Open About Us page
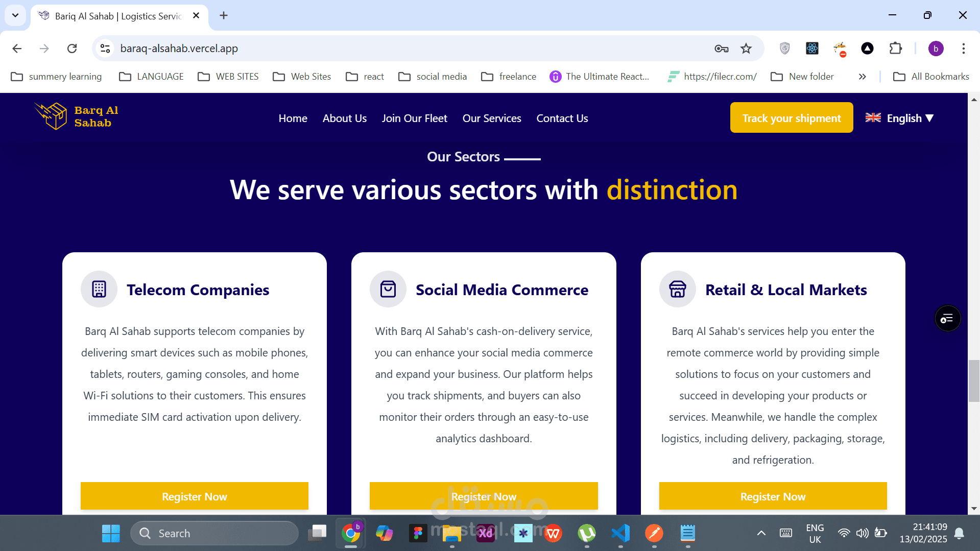980x551 pixels. 344,118
